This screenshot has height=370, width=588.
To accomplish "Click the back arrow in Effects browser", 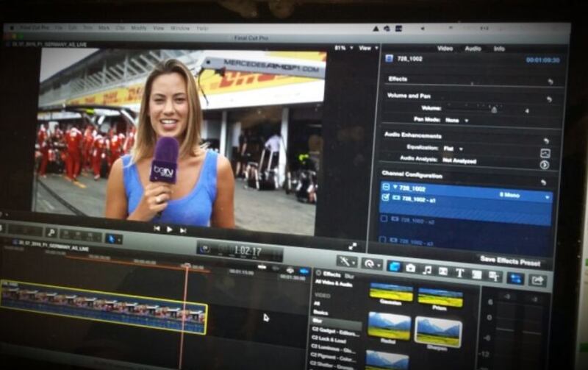I will (x=318, y=273).
